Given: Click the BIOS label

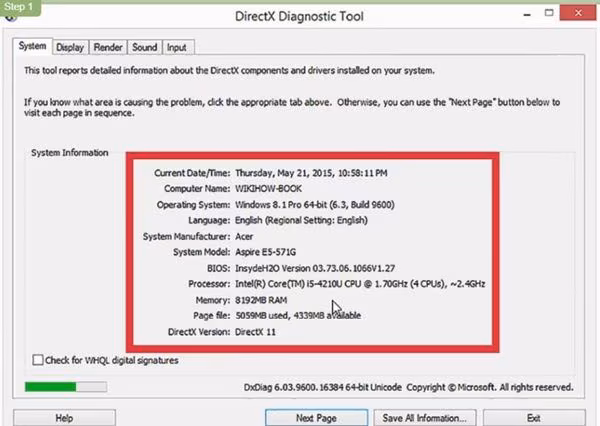Looking at the screenshot, I should [x=219, y=268].
